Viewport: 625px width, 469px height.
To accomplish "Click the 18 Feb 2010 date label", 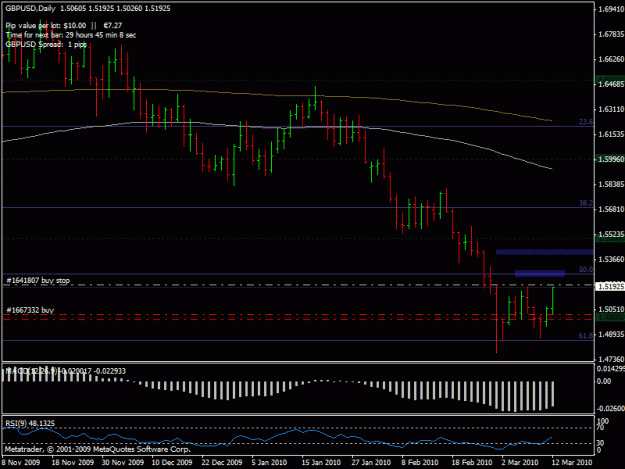I will coord(472,462).
